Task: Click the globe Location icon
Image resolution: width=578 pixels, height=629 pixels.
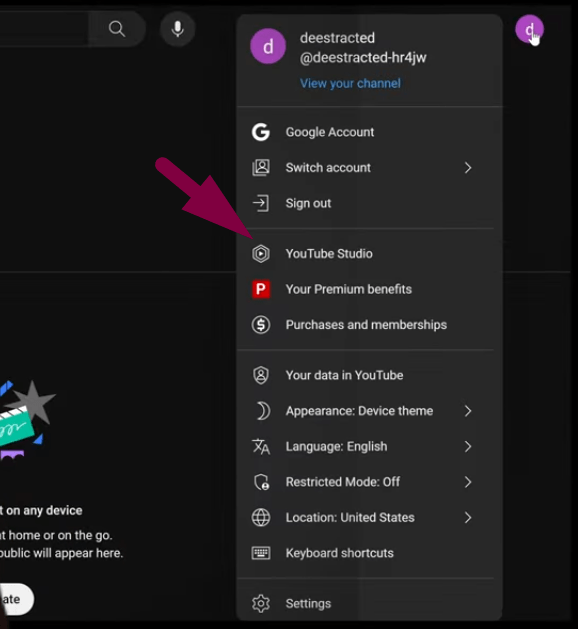Action: 261,517
